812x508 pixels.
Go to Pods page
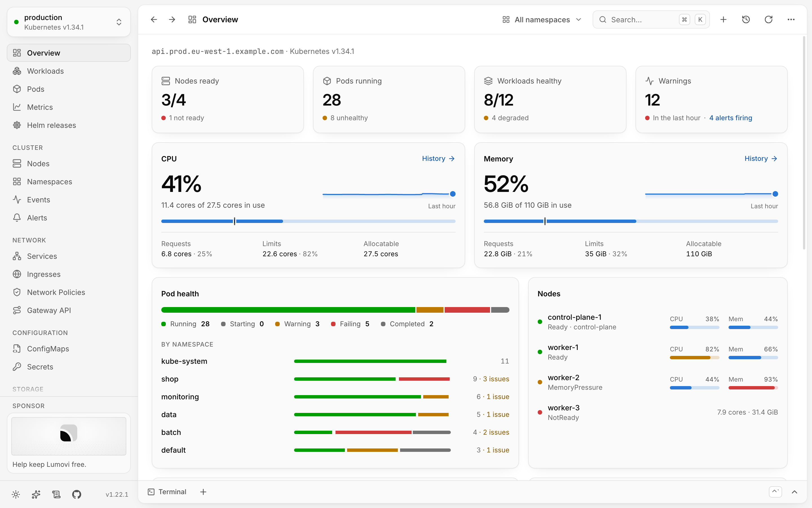(69, 89)
